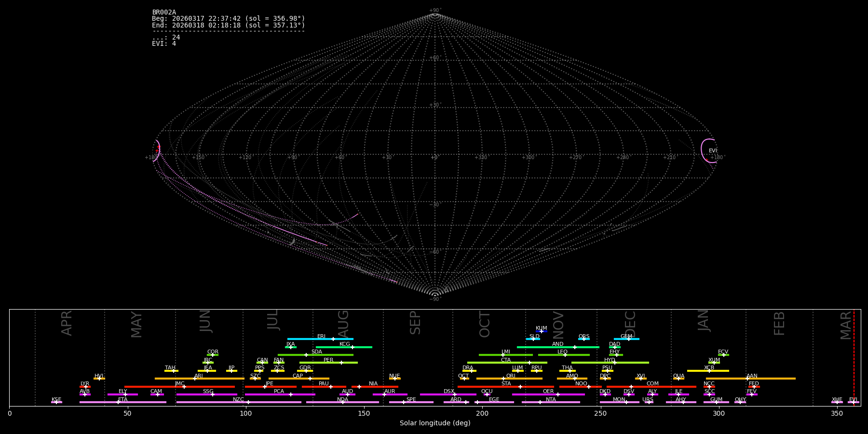This screenshot has width=868, height=434.
Task: Select the LMI shower label
Action: tap(505, 352)
